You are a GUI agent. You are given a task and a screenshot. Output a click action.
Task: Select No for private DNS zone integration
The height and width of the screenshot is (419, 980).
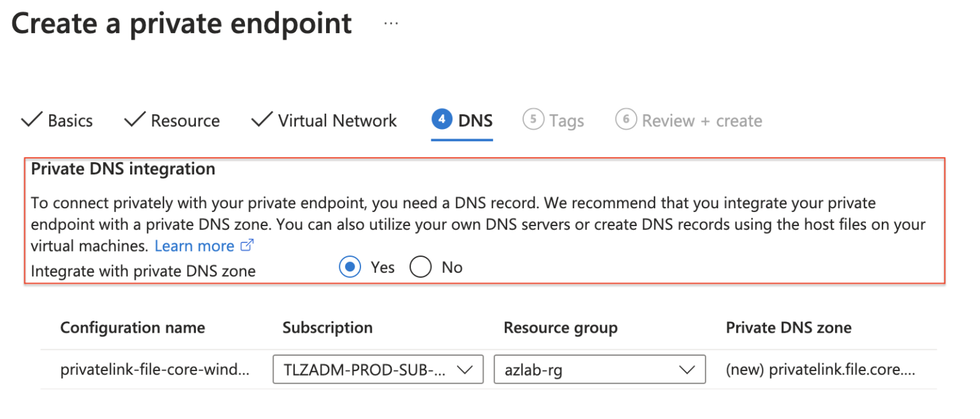(420, 267)
